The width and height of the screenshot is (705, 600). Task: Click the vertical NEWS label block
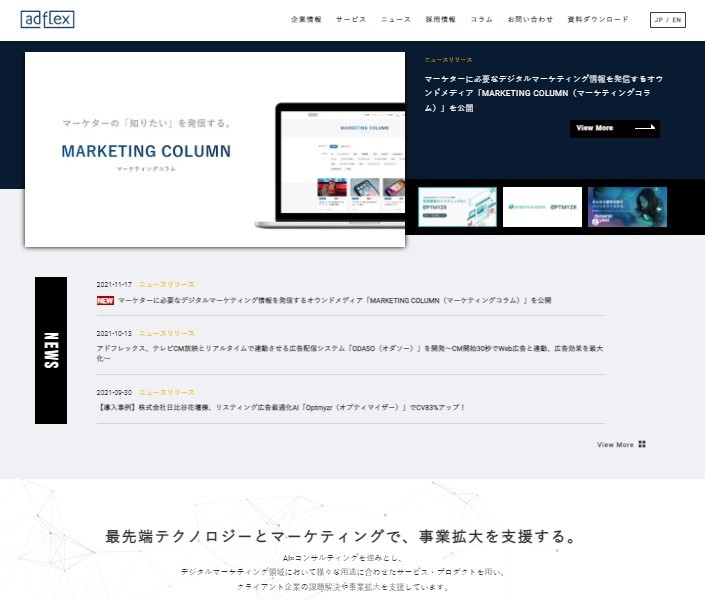(x=51, y=350)
